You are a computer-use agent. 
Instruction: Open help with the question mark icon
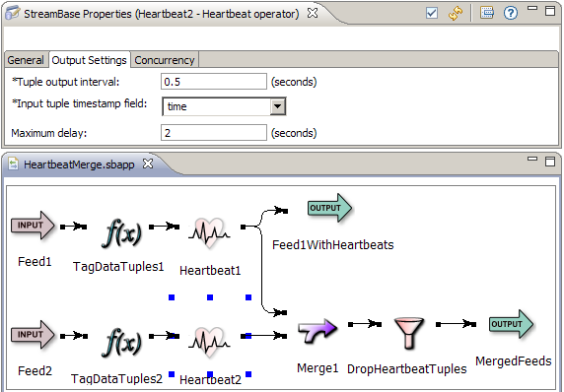pyautogui.click(x=511, y=13)
